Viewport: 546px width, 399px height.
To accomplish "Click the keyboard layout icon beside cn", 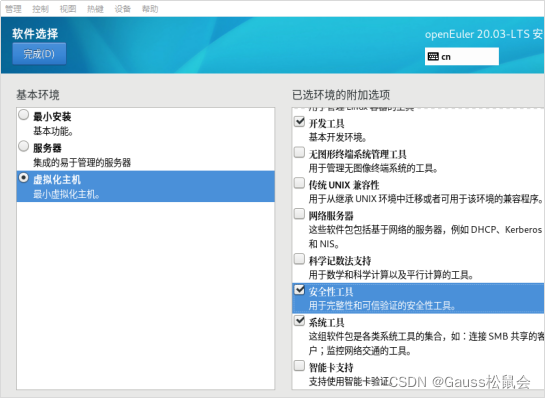I will pyautogui.click(x=433, y=56).
